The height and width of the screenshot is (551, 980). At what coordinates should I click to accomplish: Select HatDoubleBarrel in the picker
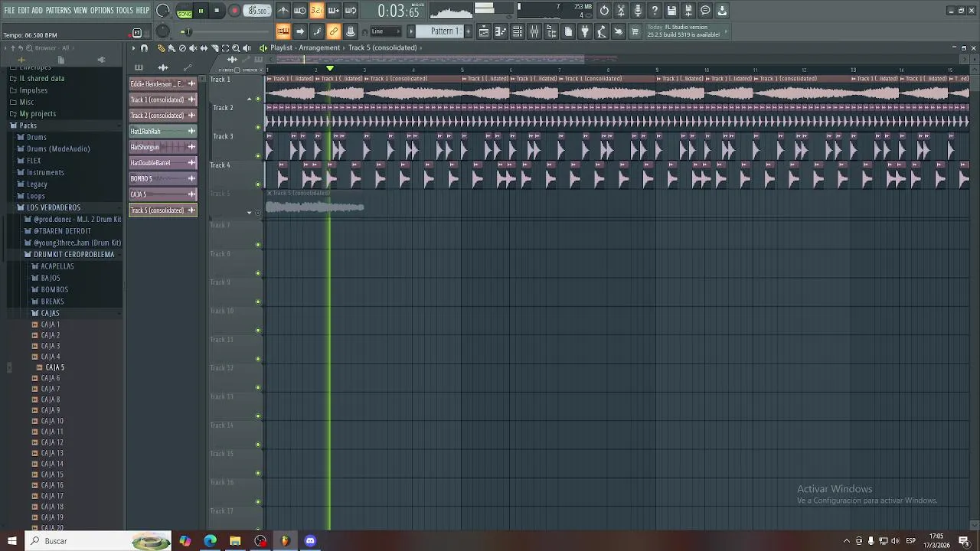tap(163, 162)
